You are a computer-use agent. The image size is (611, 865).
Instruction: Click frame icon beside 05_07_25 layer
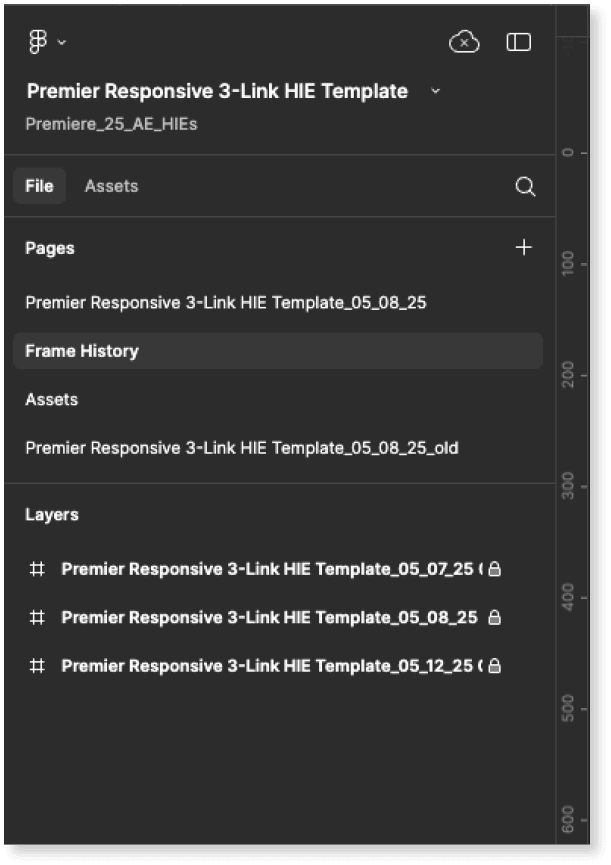point(37,569)
